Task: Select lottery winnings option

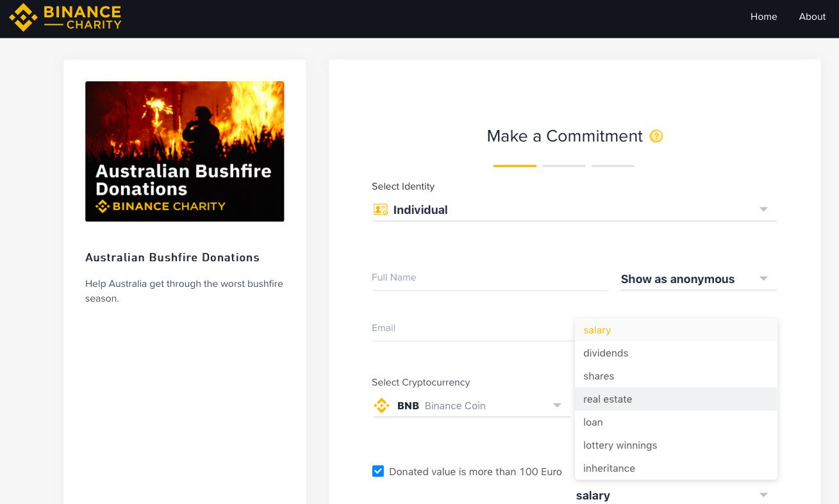Action: (x=676, y=445)
